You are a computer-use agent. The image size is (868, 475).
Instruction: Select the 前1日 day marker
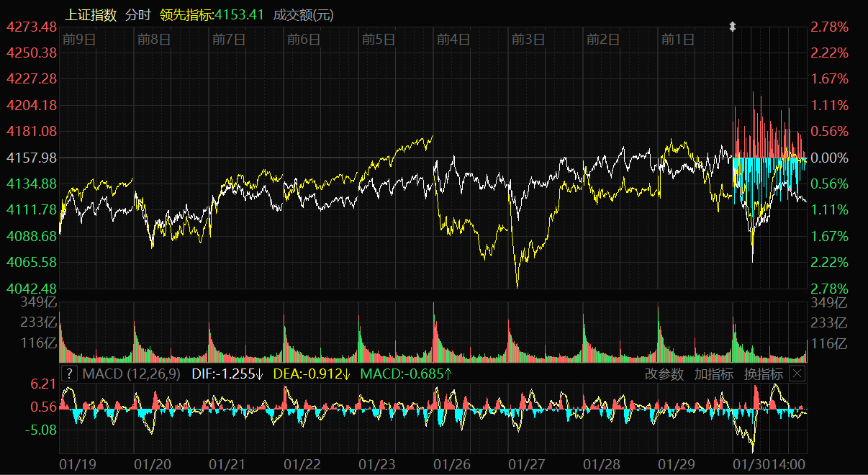678,39
